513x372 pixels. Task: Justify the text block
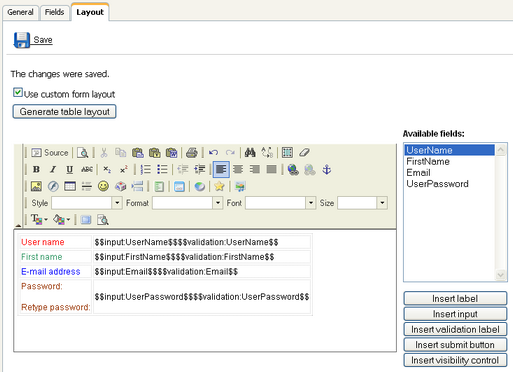[272, 169]
